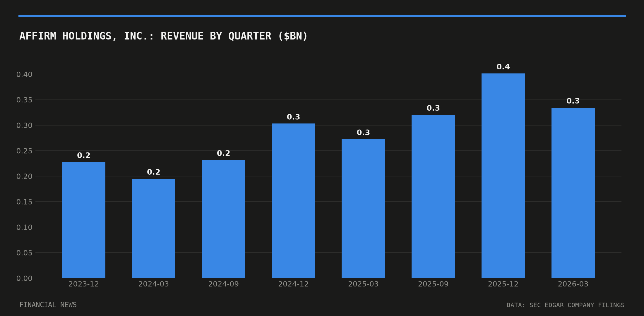
Task: Select the 2024-03 revenue bar
Action: coord(154,228)
